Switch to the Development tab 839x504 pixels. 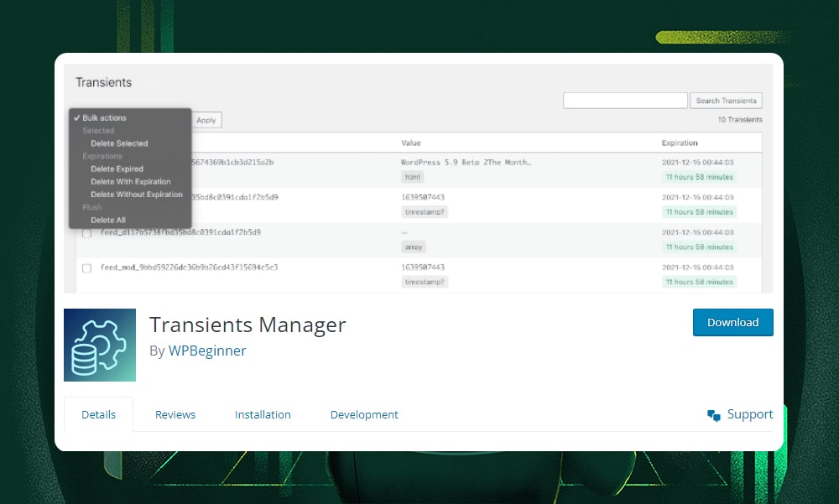(364, 414)
